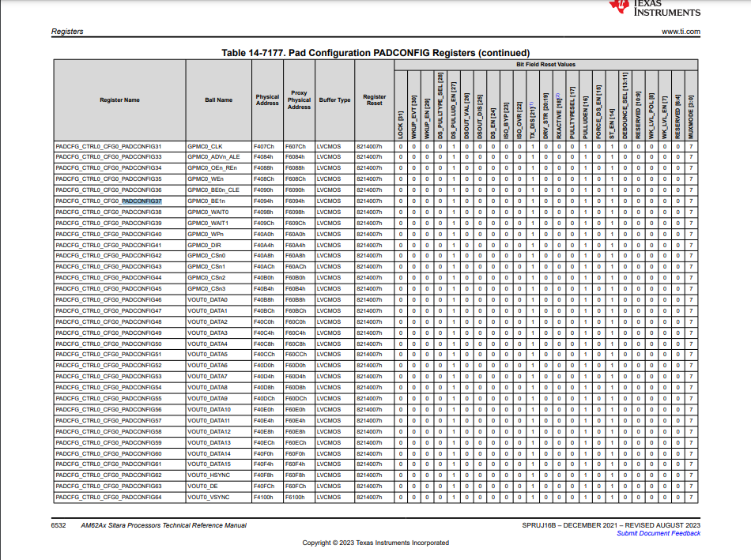Open the Submit Document Feedback link
Image resolution: width=751 pixels, height=560 pixels.
point(658,533)
